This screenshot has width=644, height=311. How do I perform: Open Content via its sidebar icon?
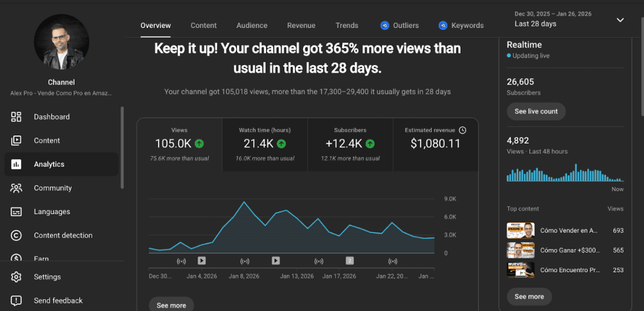[x=16, y=140]
